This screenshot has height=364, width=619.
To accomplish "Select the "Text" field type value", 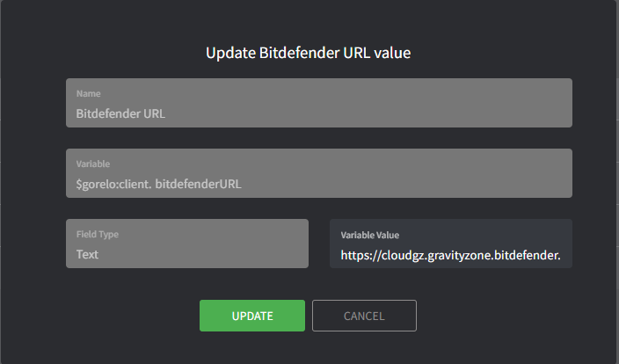I will pos(87,254).
